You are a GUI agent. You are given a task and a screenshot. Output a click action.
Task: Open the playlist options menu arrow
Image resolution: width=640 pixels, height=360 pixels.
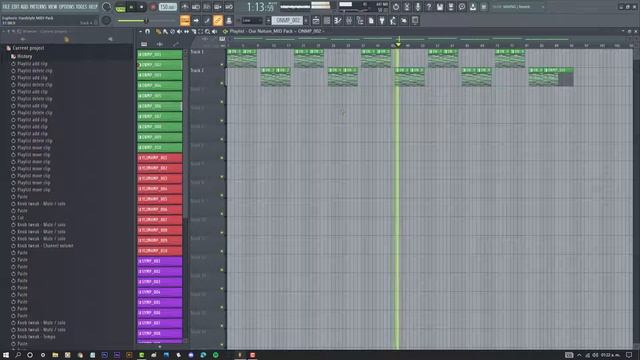click(x=140, y=31)
